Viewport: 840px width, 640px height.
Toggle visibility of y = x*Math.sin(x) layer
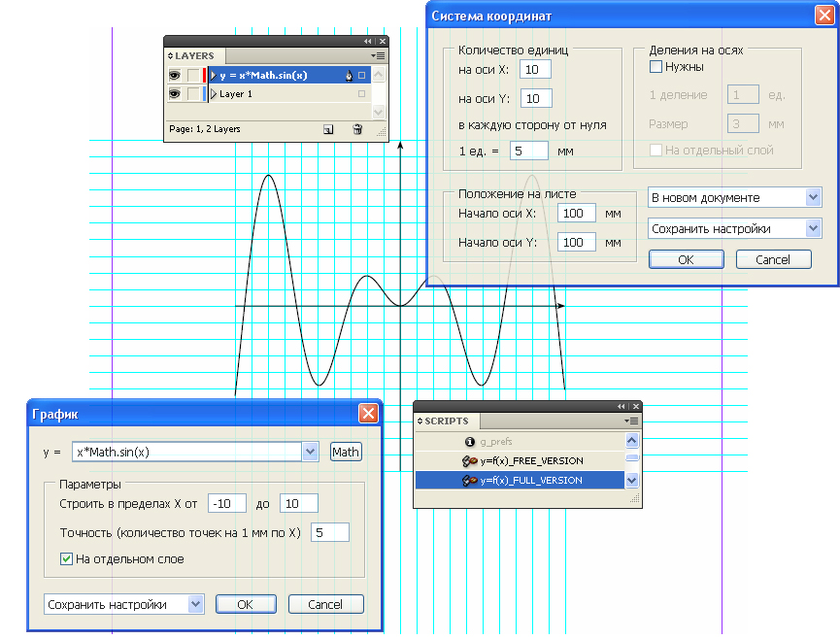175,76
